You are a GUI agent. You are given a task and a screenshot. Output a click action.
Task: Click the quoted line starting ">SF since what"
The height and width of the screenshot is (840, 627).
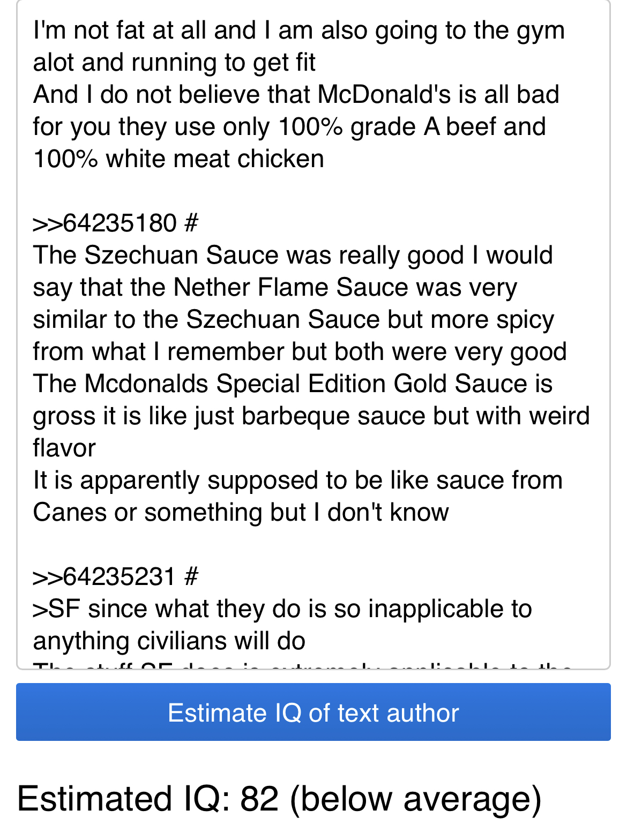[282, 609]
